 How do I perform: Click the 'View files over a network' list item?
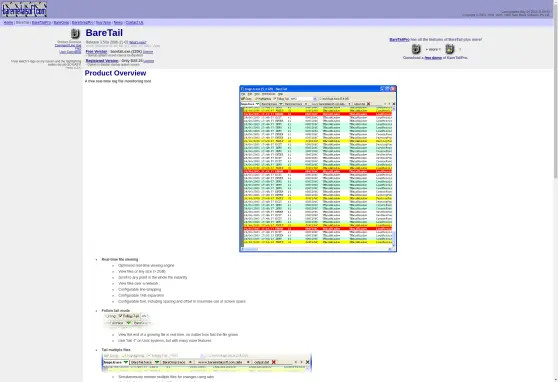click(138, 283)
